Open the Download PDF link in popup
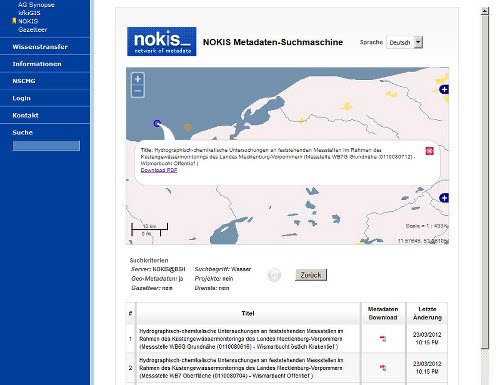The image size is (500, 385). click(x=159, y=170)
